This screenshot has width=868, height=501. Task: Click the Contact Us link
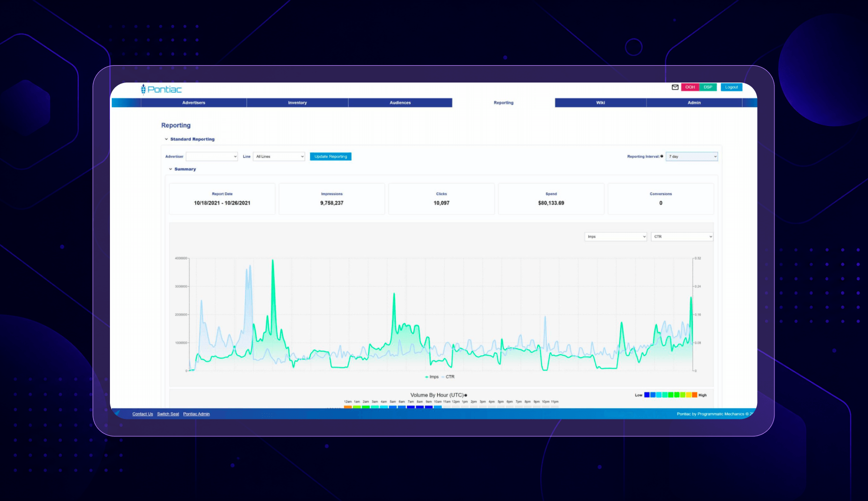click(143, 414)
